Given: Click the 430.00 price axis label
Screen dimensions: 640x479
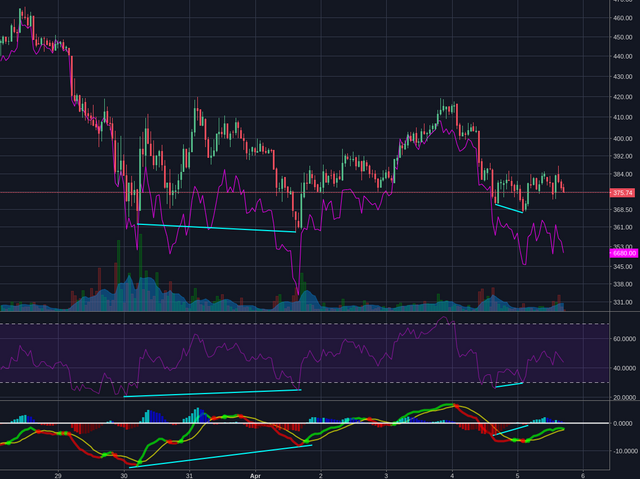Looking at the screenshot, I should pos(623,76).
